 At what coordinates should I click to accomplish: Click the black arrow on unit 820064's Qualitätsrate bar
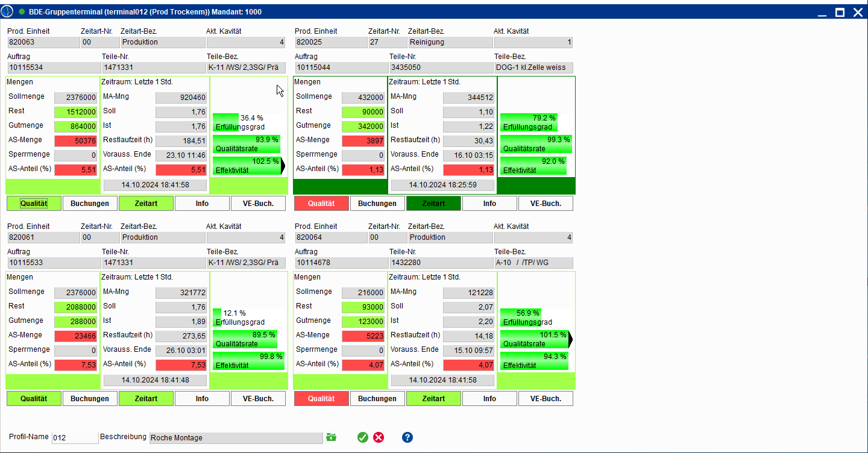click(x=570, y=339)
